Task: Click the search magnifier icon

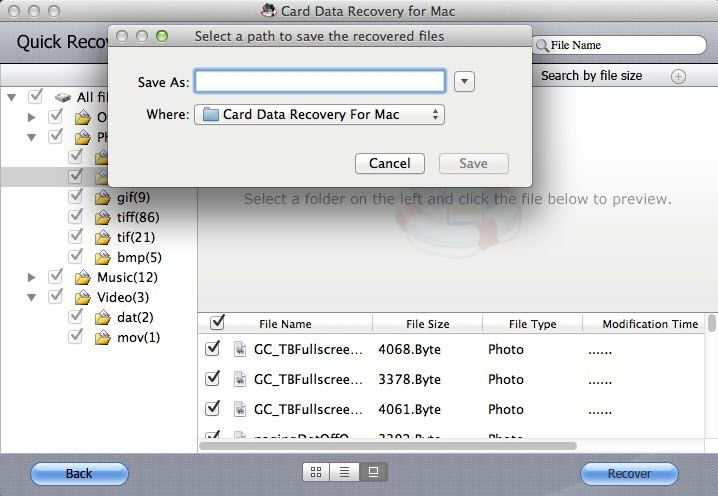Action: (x=542, y=45)
